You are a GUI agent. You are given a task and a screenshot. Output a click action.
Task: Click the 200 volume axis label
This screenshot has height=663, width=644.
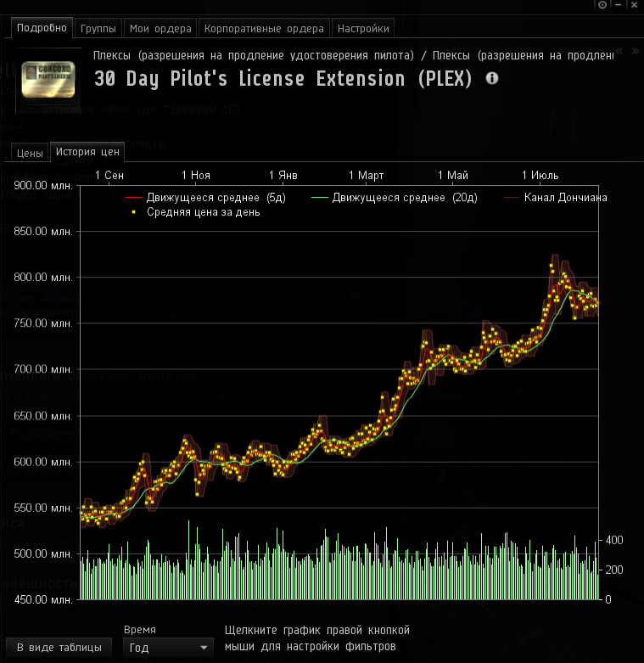614,570
